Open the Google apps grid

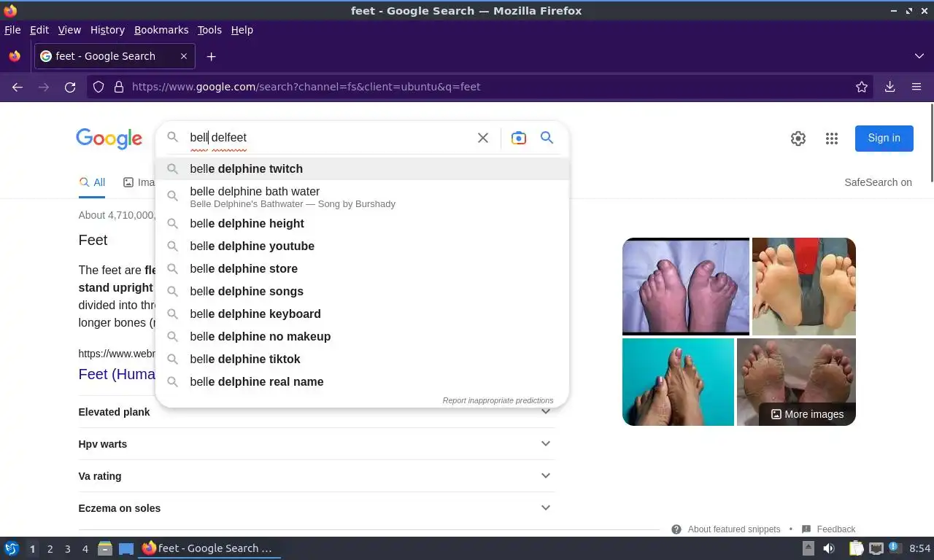click(x=832, y=139)
